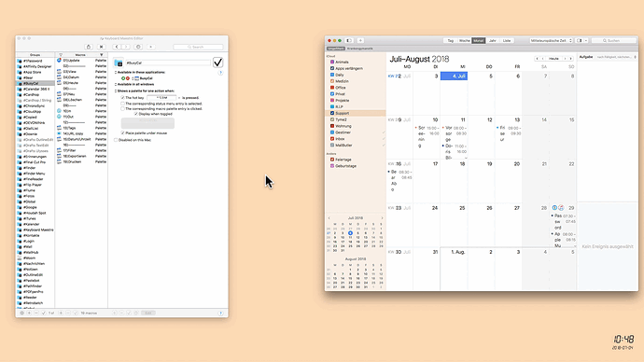
Task: Click the info panel toggle icon in BusyCal toolbar
Action: tap(580, 41)
